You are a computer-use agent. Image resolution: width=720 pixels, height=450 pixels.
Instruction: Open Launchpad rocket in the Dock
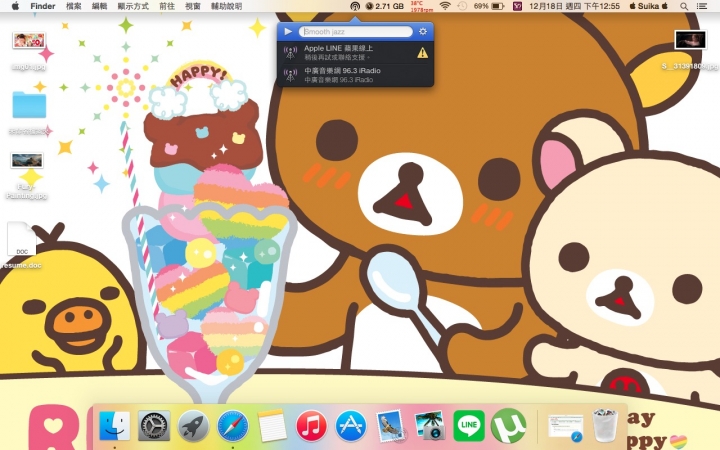(193, 426)
